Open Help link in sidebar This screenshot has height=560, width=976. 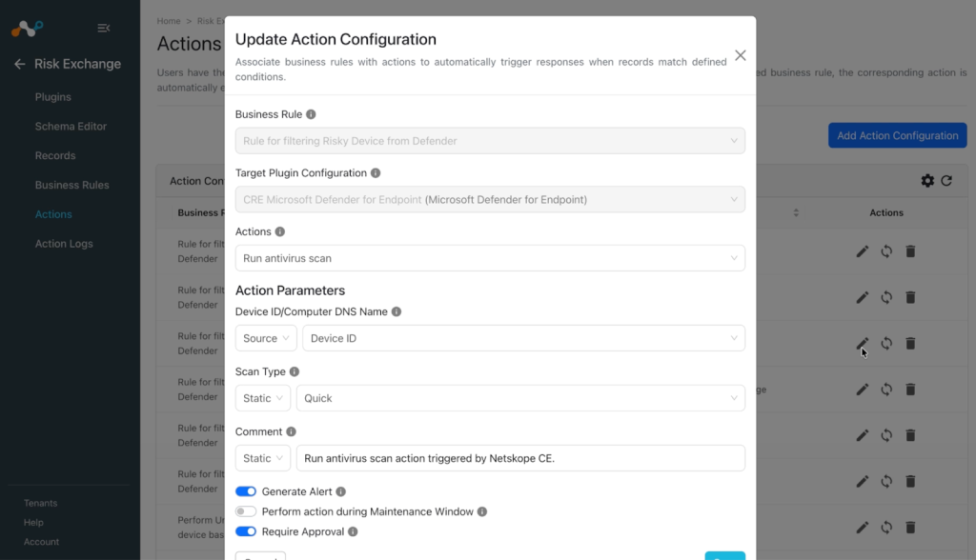point(33,523)
